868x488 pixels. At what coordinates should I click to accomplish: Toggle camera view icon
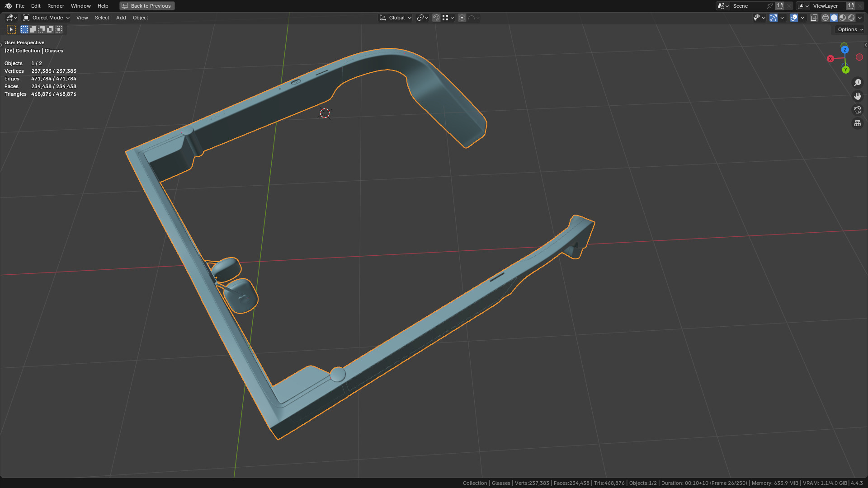(x=857, y=110)
